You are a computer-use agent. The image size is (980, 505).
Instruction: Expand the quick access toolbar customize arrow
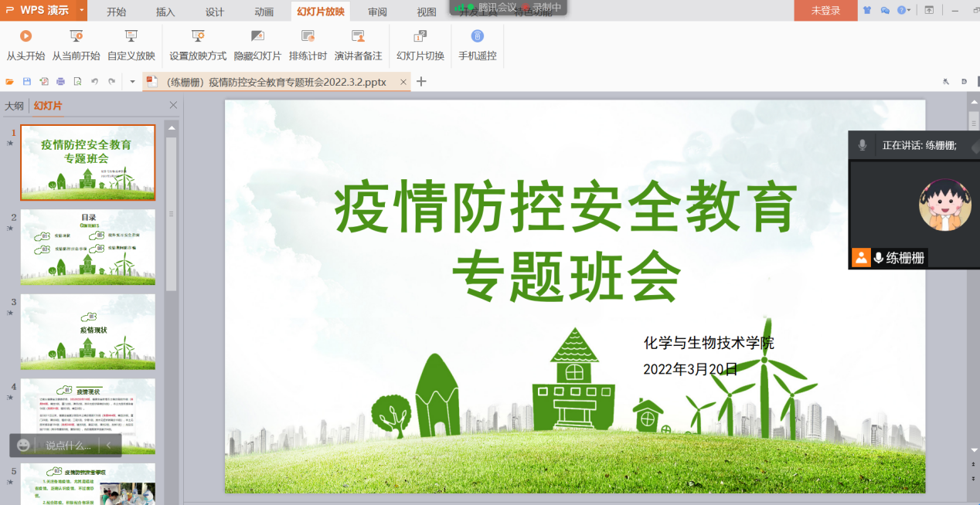[132, 82]
